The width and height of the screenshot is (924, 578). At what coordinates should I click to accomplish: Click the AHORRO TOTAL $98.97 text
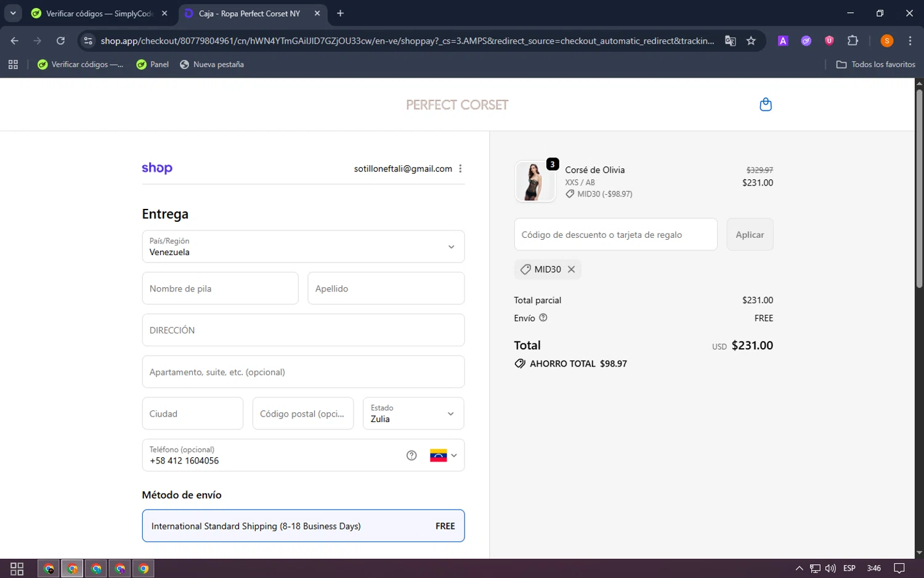pyautogui.click(x=578, y=364)
